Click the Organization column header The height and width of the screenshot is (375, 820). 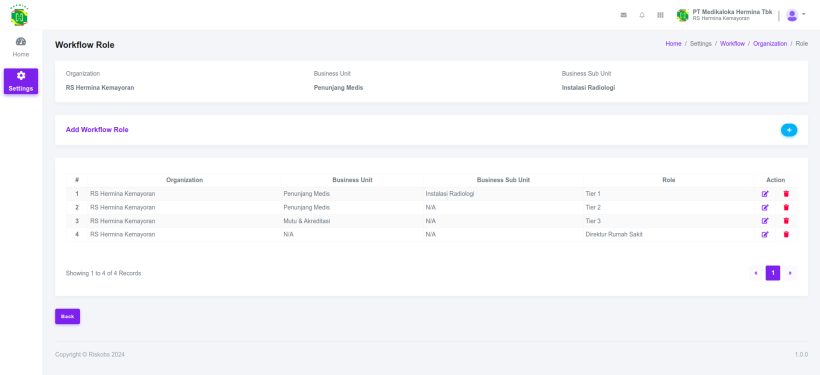coord(185,180)
